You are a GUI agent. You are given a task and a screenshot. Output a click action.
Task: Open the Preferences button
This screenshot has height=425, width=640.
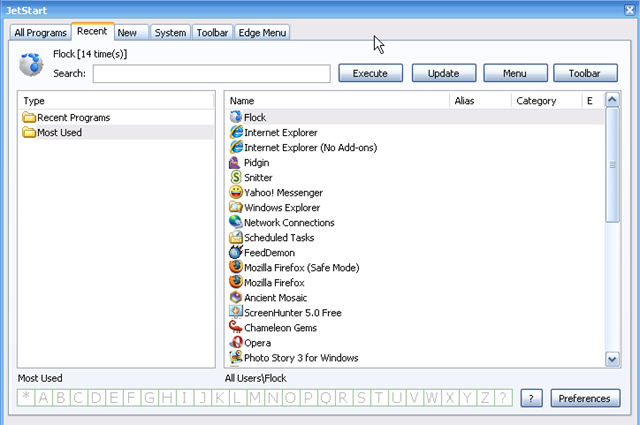[x=584, y=398]
